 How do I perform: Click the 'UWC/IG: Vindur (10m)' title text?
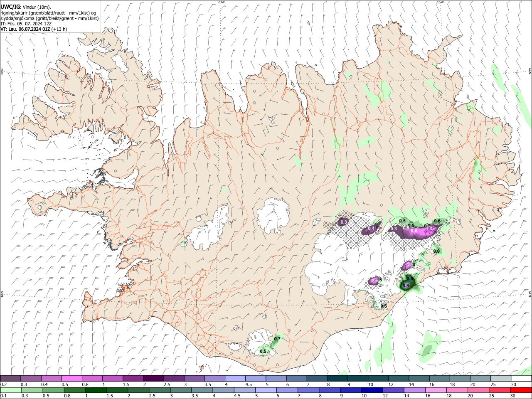(x=26, y=7)
